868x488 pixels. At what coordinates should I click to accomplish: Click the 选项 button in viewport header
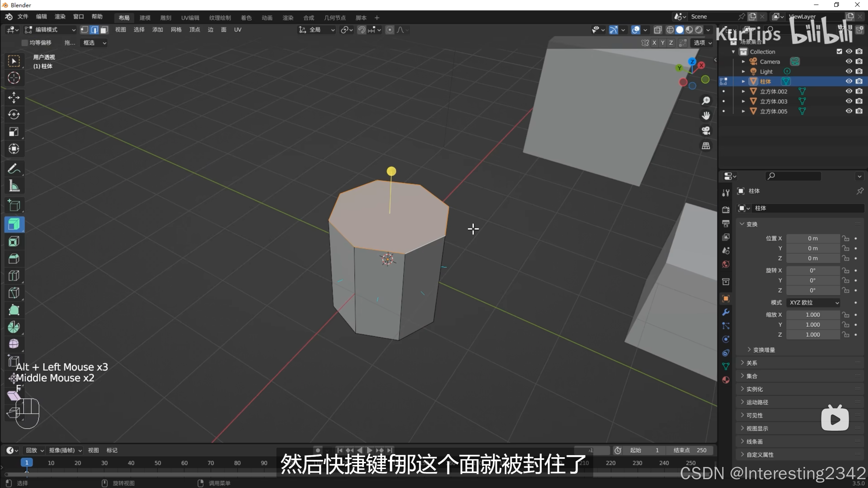(702, 43)
